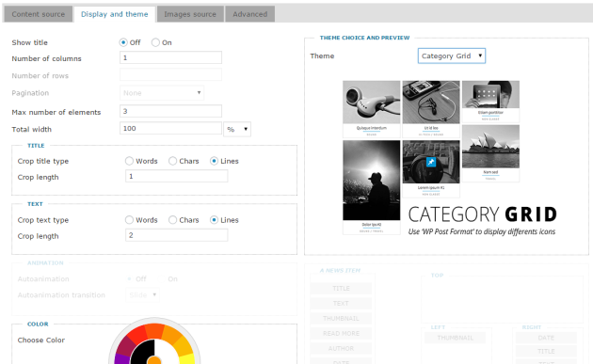The image size is (593, 364).
Task: Set Show title to On
Action: click(155, 42)
